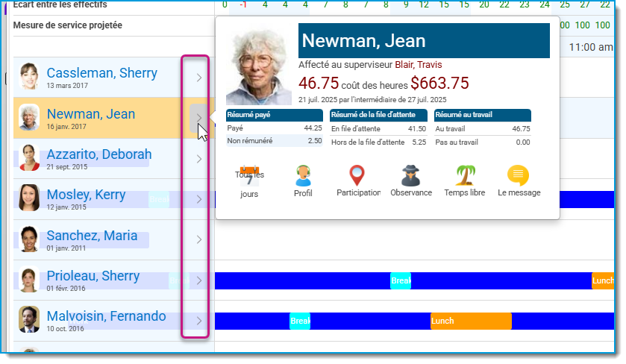Click Sherry Cassleman's avatar photo
The width and height of the screenshot is (626, 364).
click(x=29, y=76)
